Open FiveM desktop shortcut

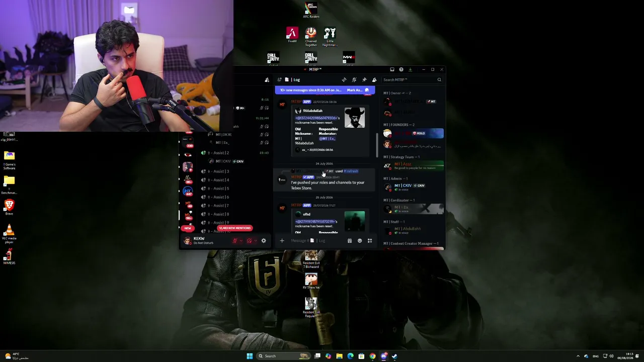pyautogui.click(x=292, y=35)
